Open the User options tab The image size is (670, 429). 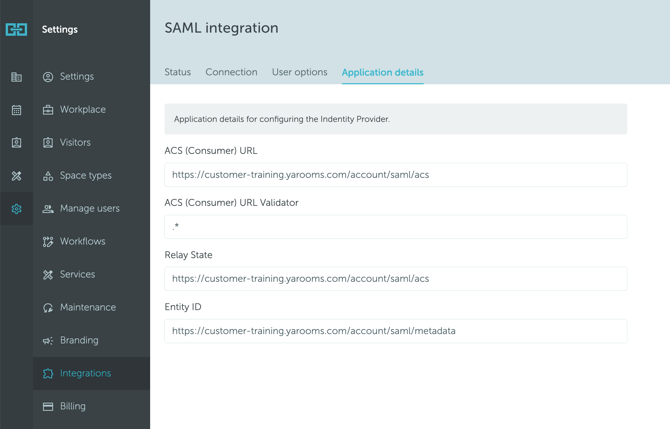click(x=299, y=73)
